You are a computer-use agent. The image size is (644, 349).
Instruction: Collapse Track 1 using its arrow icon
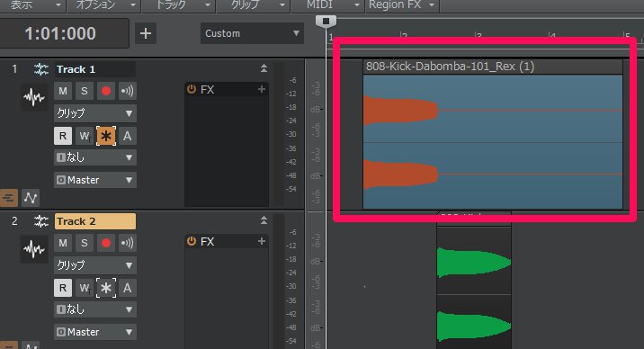click(x=264, y=68)
